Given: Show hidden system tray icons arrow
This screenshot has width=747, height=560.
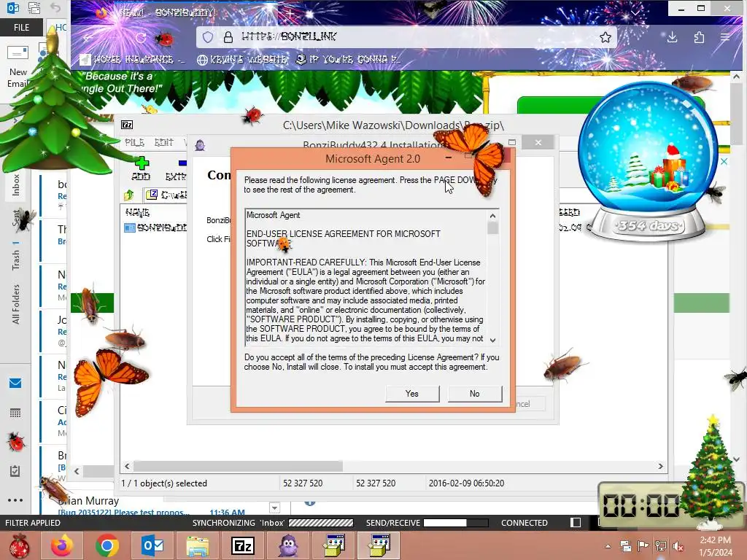Looking at the screenshot, I should pyautogui.click(x=608, y=546).
